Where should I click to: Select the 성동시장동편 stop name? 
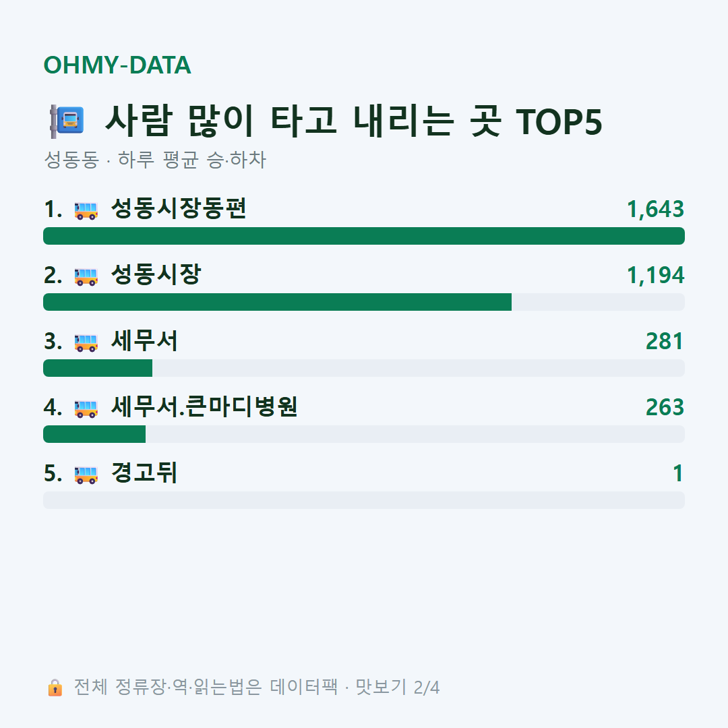click(178, 208)
